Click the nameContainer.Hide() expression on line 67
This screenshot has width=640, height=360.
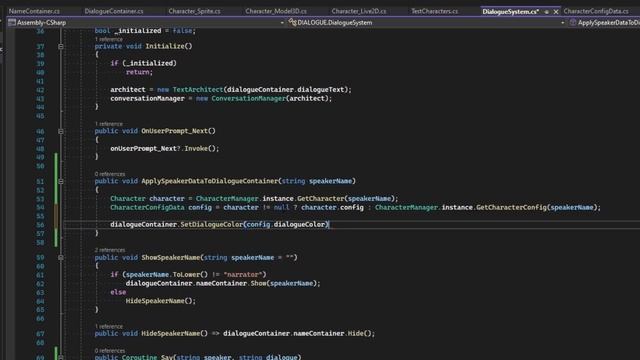[333, 333]
